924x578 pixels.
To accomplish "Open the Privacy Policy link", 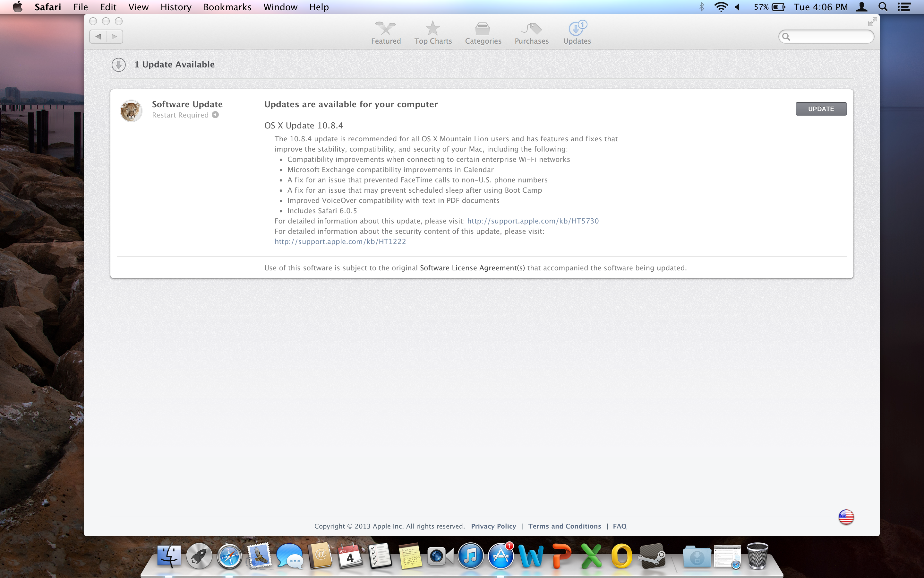I will coord(493,526).
